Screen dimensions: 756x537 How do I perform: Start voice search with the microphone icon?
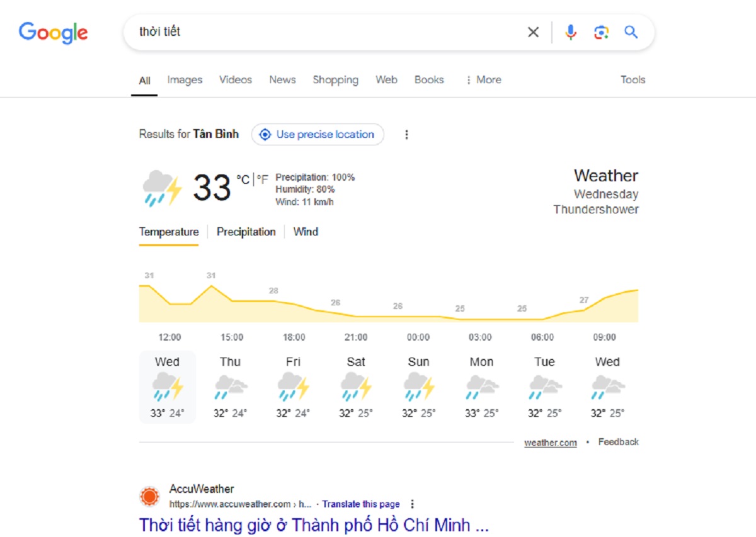571,32
